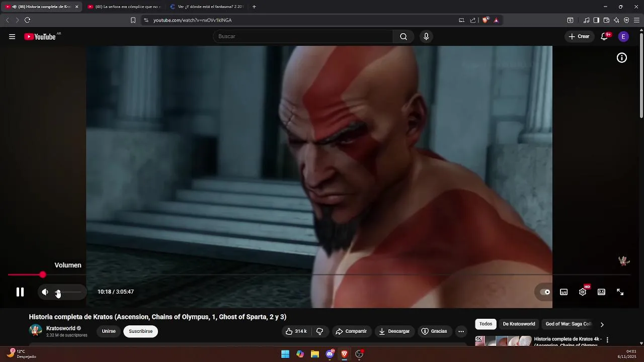The width and height of the screenshot is (644, 362).
Task: Go back to the previous page
Action: [x=7, y=20]
